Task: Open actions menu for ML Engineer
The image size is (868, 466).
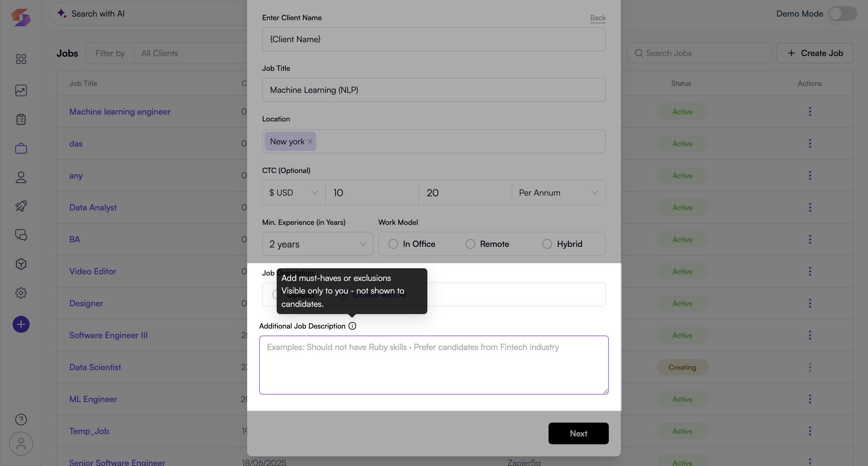Action: pyautogui.click(x=810, y=399)
